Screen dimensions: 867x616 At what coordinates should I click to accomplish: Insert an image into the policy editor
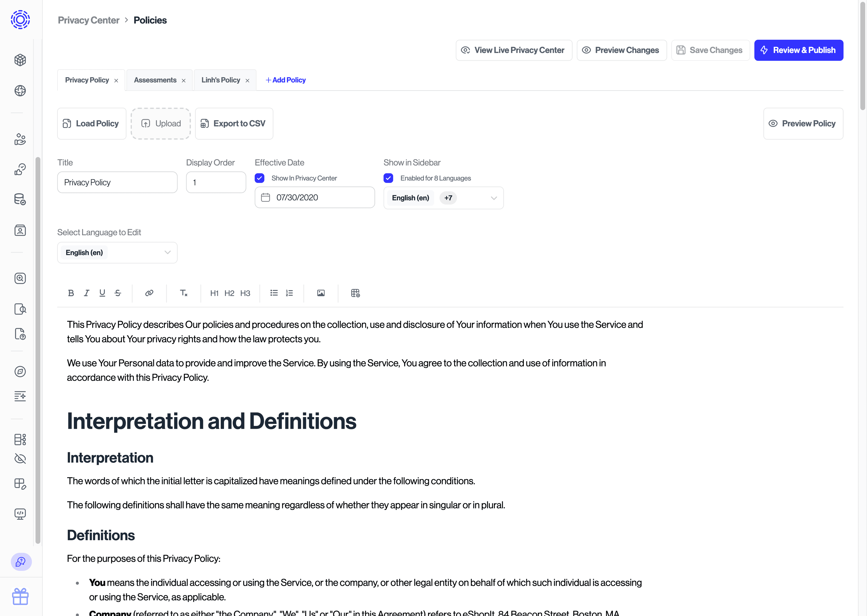(x=320, y=293)
